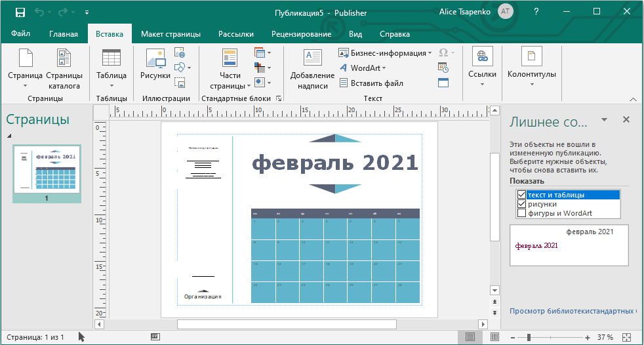644x345 pixels.
Task: Expand the Бизнес-информация dropdown
Action: pyautogui.click(x=430, y=53)
